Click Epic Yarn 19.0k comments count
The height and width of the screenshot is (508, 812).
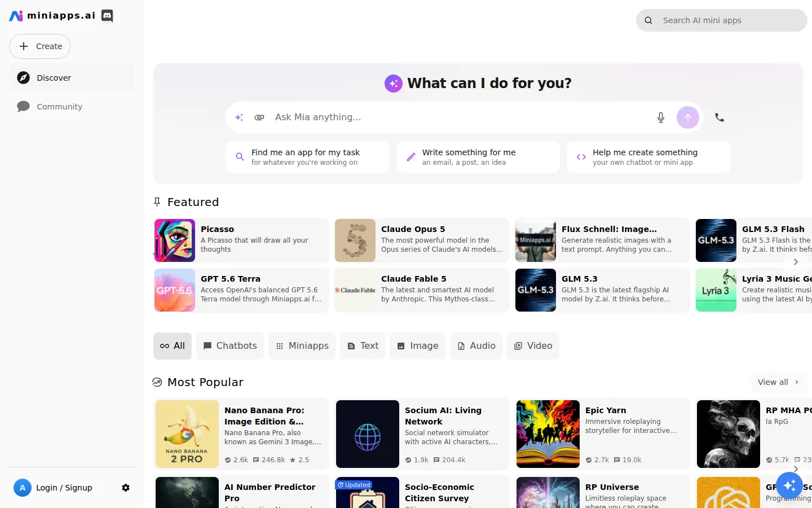pos(628,460)
